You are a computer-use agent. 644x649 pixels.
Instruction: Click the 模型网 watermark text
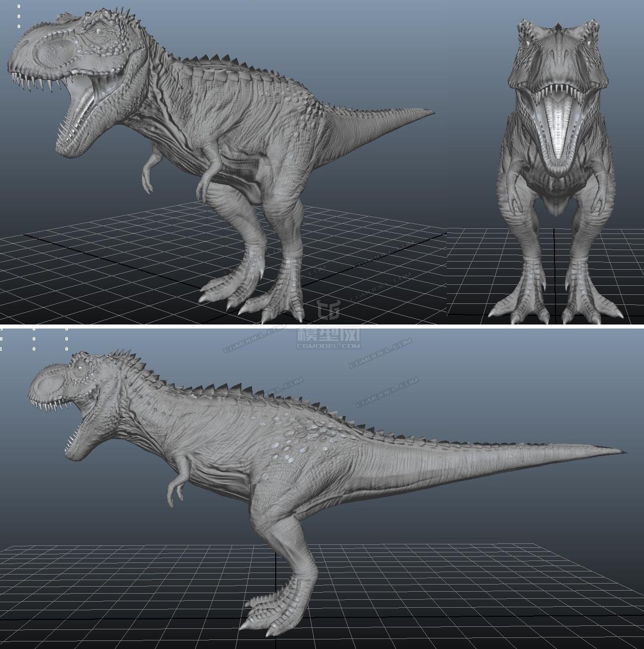[329, 335]
